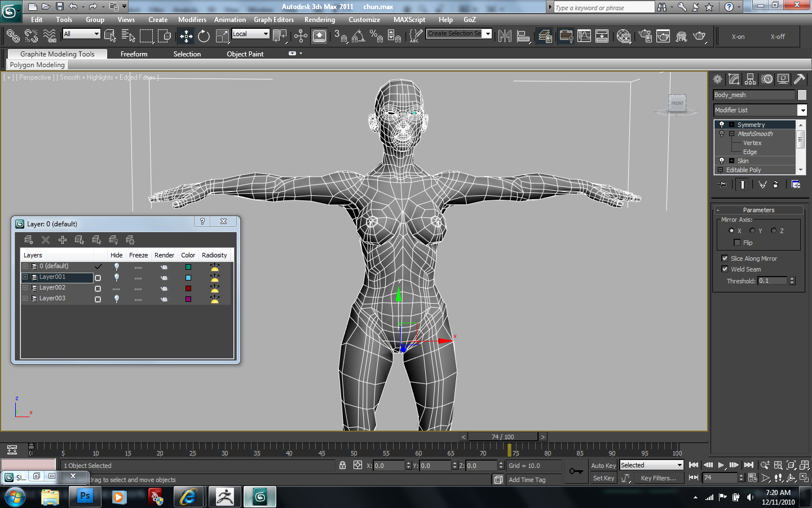Open the Rendering menu
812x508 pixels.
(320, 20)
